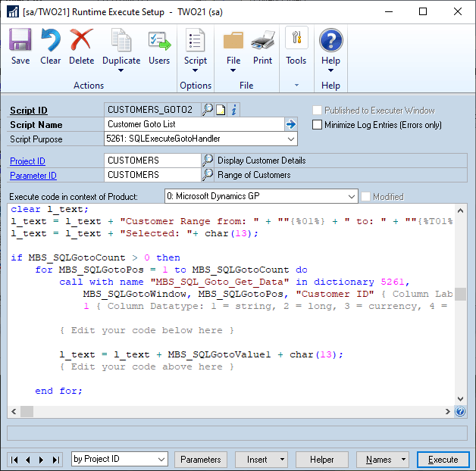The image size is (476, 471).
Task: Click the Parameters button
Action: [200, 460]
